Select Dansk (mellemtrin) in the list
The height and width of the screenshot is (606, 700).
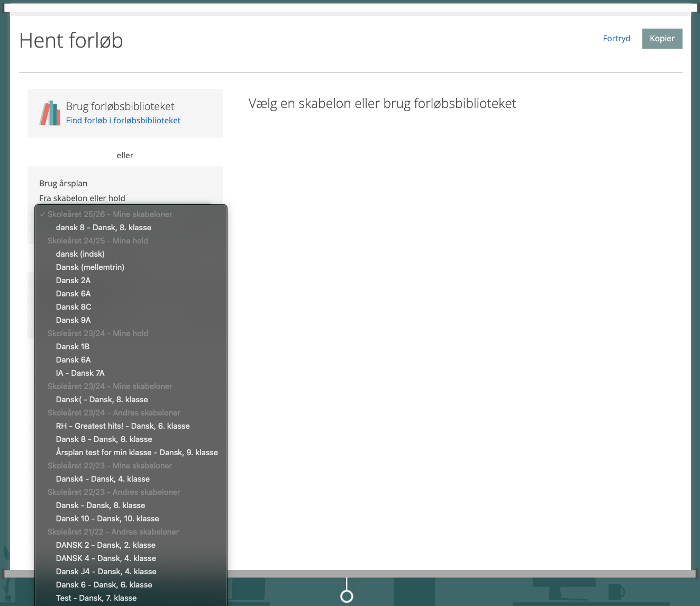point(90,267)
